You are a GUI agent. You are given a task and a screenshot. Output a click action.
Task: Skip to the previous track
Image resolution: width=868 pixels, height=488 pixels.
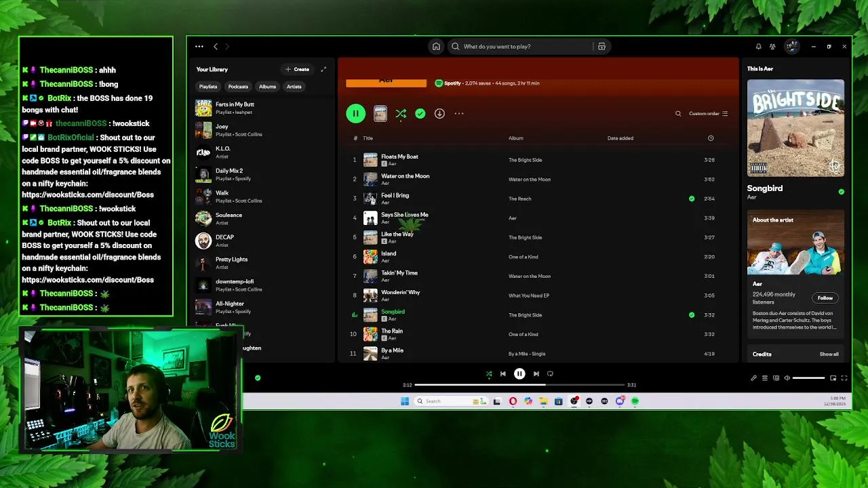[502, 373]
